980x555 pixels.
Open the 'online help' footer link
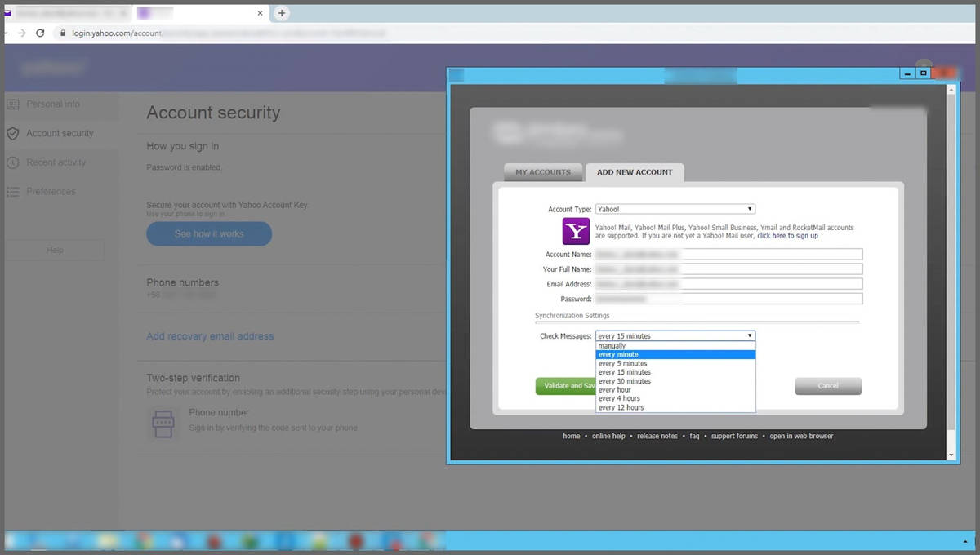[608, 437]
